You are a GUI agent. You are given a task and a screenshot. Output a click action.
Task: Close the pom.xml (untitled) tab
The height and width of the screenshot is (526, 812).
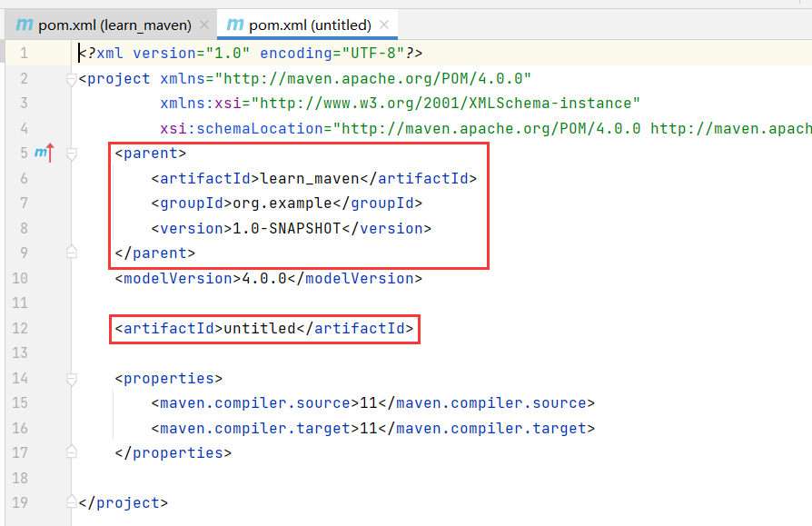tap(384, 25)
